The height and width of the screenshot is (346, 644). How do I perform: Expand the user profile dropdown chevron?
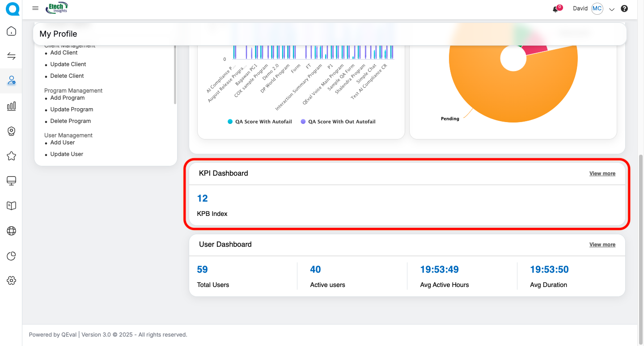[612, 9]
